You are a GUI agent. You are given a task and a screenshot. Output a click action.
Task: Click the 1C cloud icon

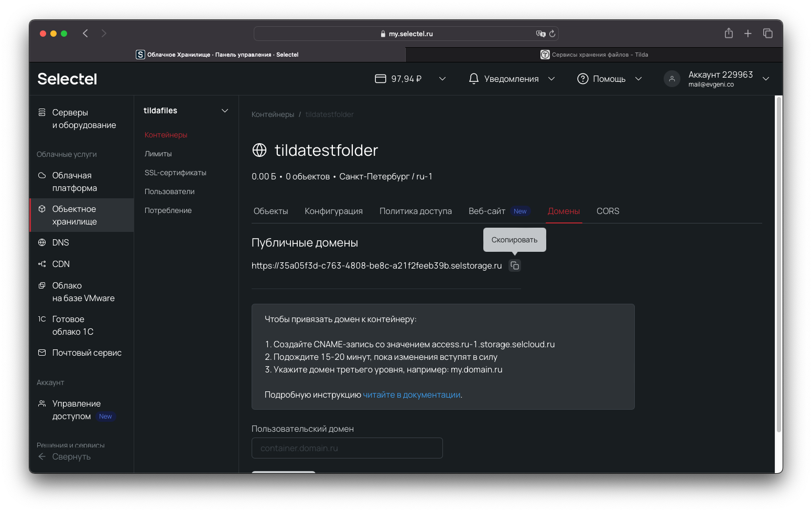coord(42,319)
